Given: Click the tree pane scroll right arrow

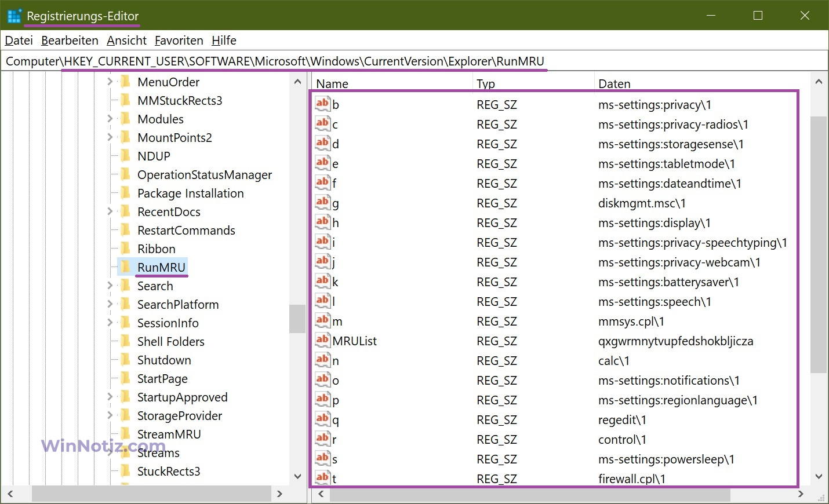Looking at the screenshot, I should 280,494.
